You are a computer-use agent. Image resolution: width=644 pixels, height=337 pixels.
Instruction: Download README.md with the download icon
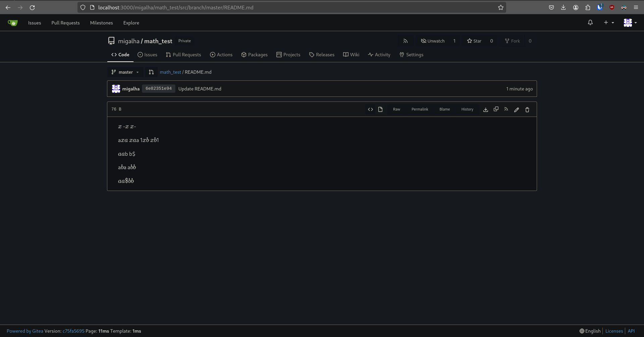point(485,110)
